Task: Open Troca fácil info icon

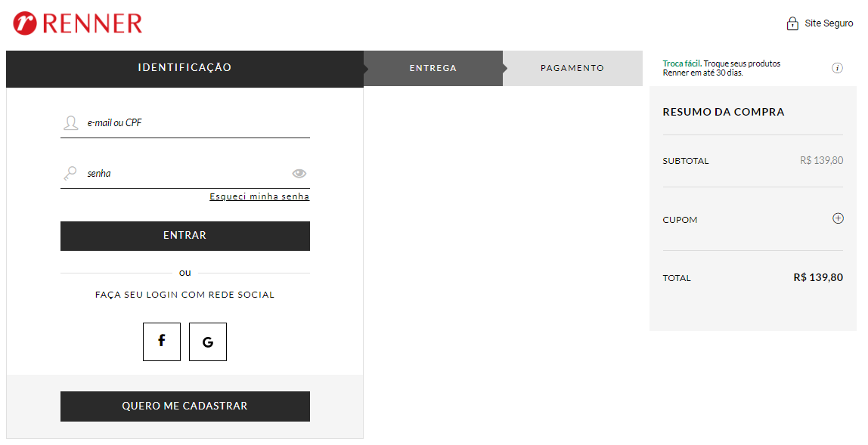Action: coord(837,68)
